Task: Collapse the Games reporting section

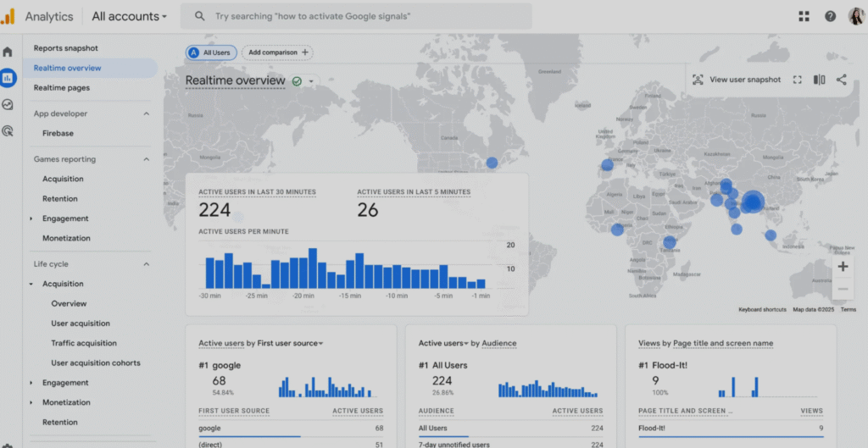Action: 146,159
